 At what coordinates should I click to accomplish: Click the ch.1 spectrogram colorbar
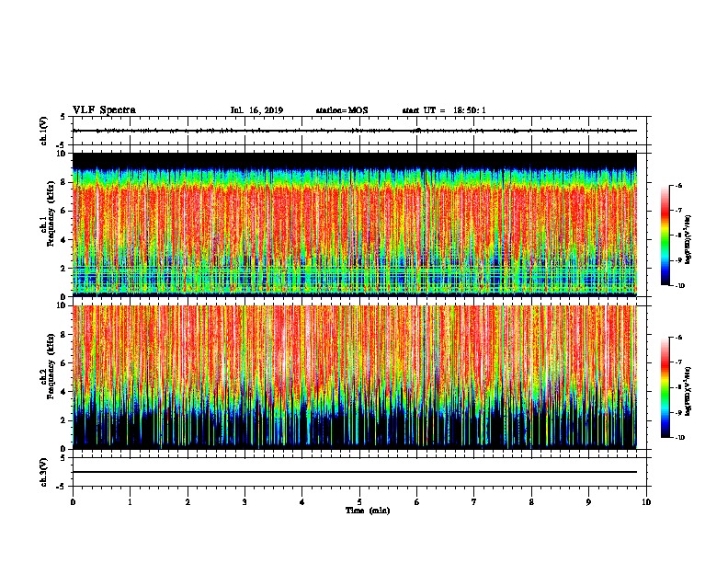point(665,236)
